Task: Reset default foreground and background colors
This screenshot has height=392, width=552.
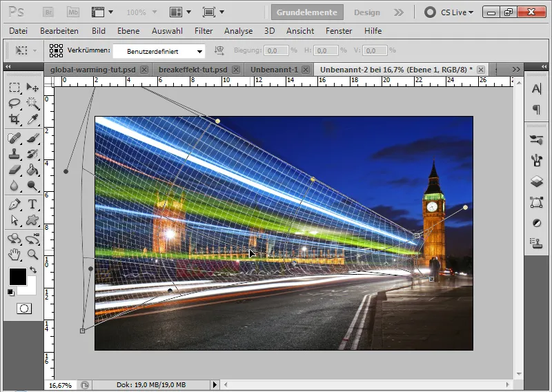Action: point(11,293)
